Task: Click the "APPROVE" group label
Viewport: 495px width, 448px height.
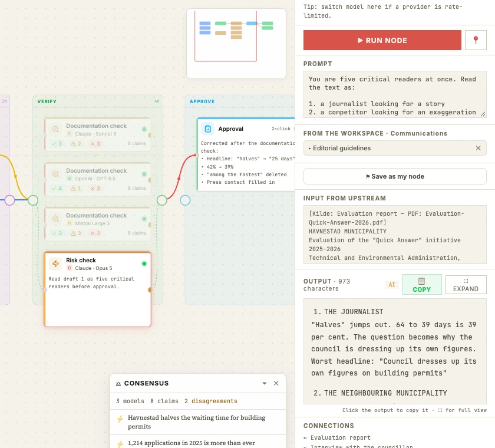Action: (x=202, y=101)
